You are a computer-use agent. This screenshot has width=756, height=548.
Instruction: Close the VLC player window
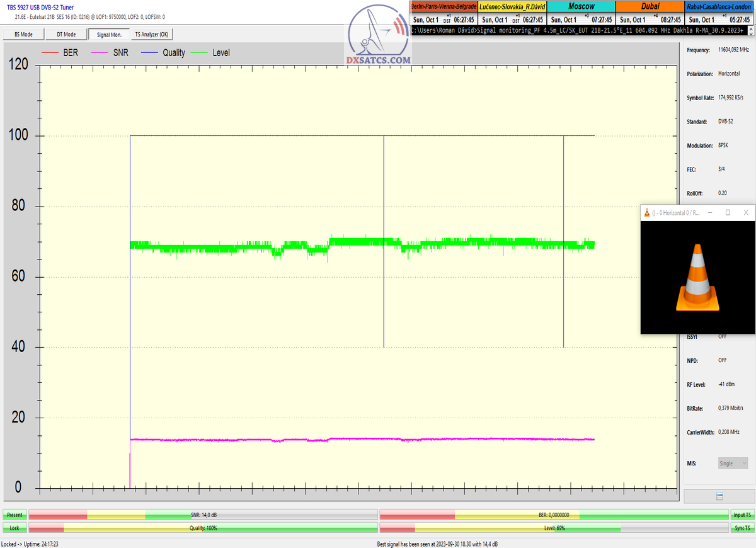pyautogui.click(x=746, y=213)
